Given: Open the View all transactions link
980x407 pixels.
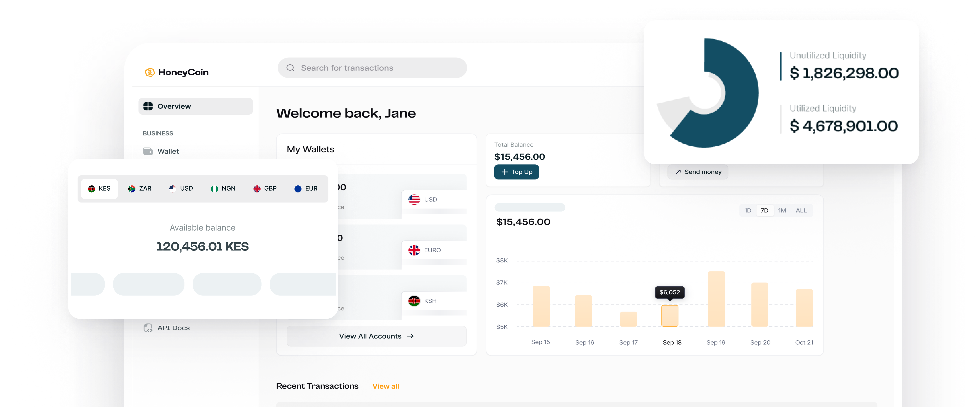Looking at the screenshot, I should coord(385,386).
